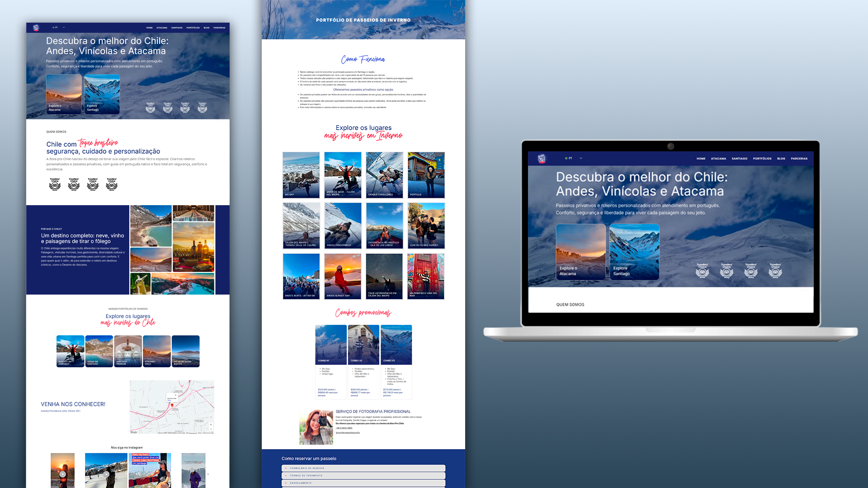Go to Blog on laptop navbar
This screenshot has height=488, width=868.
tap(781, 159)
